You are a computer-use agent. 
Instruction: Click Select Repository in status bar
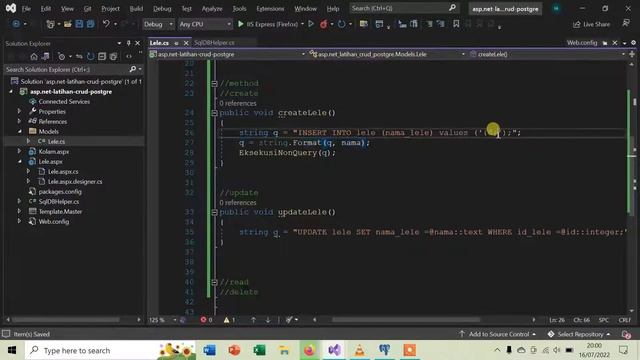[x=579, y=334]
